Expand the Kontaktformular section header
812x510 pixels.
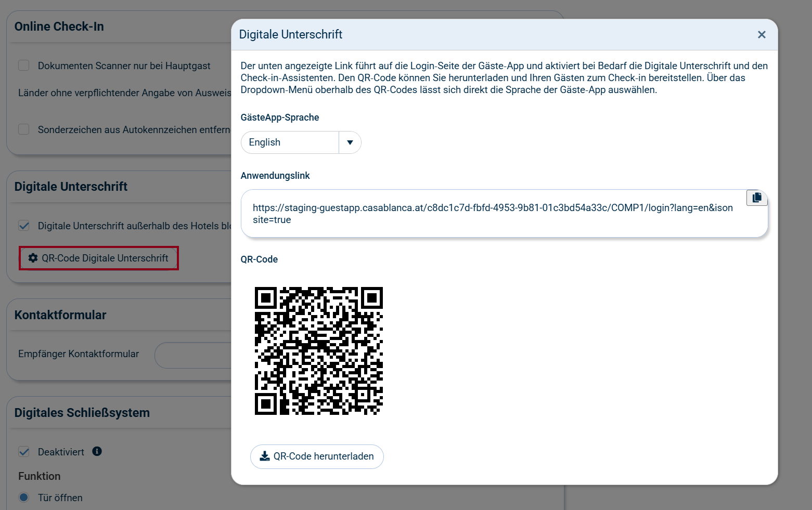(60, 315)
